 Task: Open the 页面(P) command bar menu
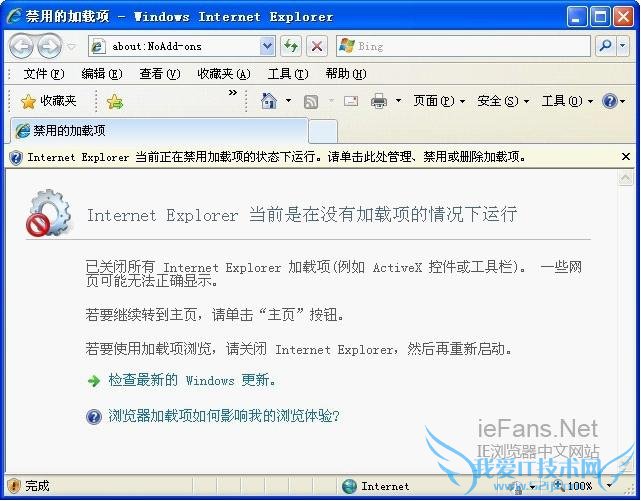(439, 101)
